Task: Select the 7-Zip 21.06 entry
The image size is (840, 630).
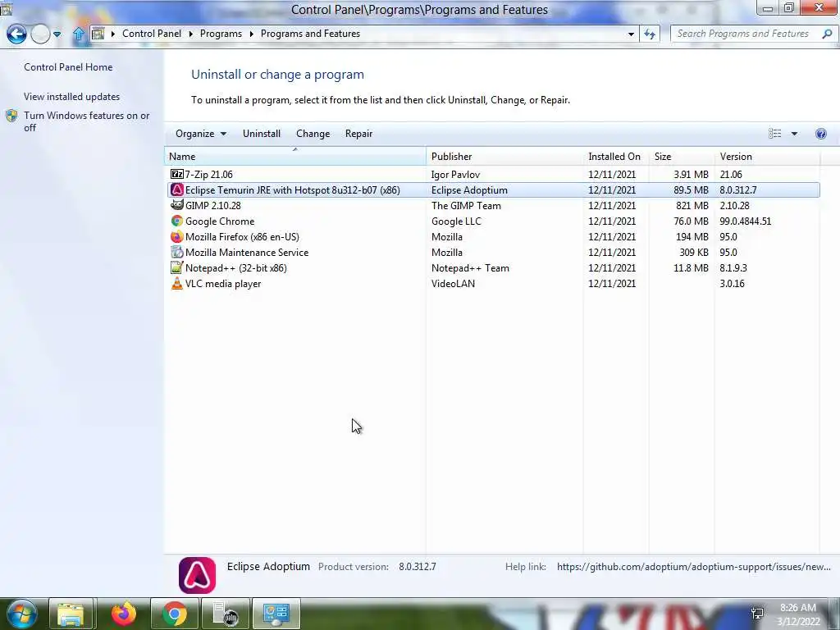Action: 492,174
